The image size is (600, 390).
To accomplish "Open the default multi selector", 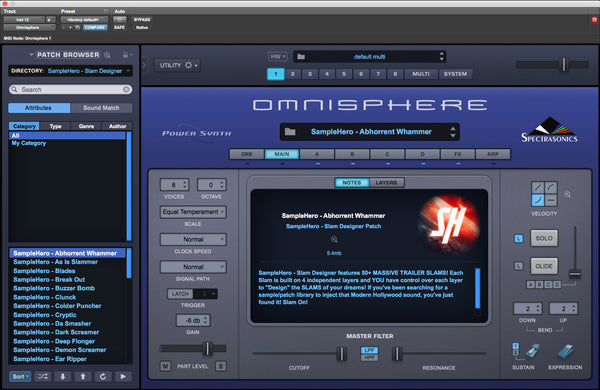I will click(369, 57).
